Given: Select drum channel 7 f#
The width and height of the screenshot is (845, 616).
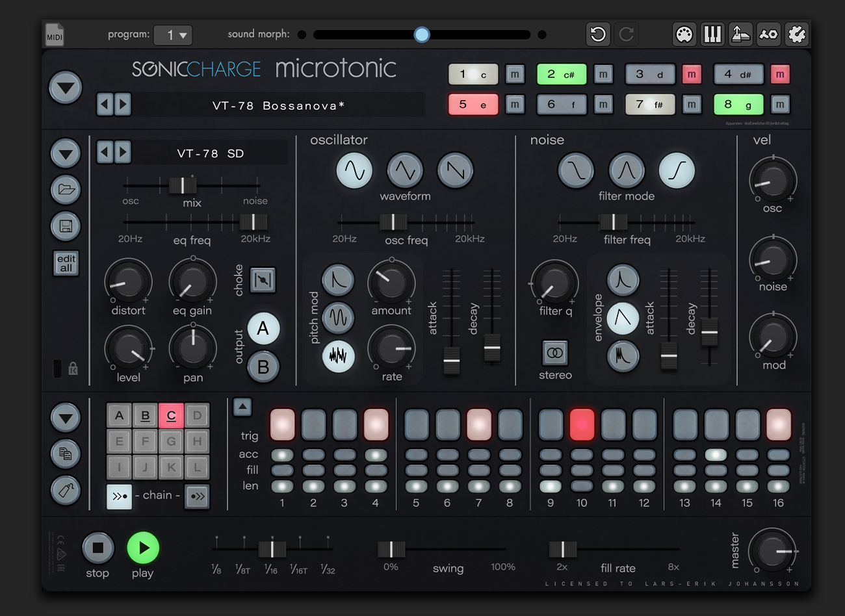Looking at the screenshot, I should [650, 104].
